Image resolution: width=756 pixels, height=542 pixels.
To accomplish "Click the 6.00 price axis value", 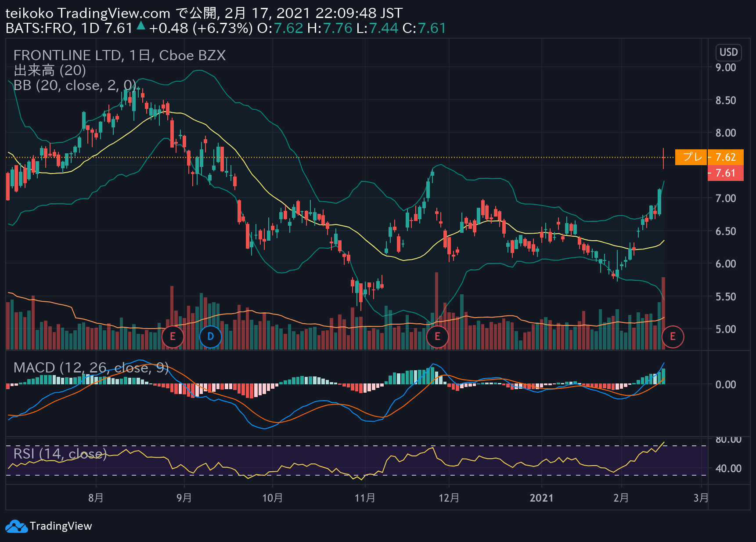I will [726, 264].
